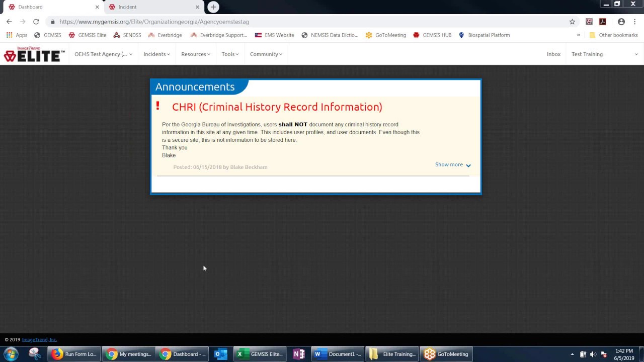
Task: Open the Community menu
Action: pyautogui.click(x=266, y=54)
